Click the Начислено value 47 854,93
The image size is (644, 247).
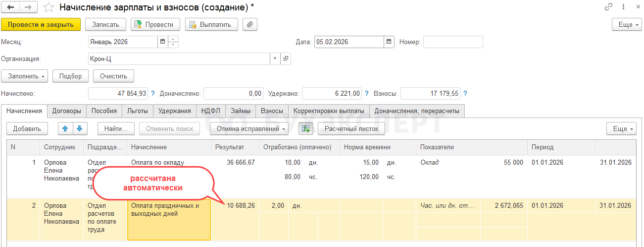[118, 93]
